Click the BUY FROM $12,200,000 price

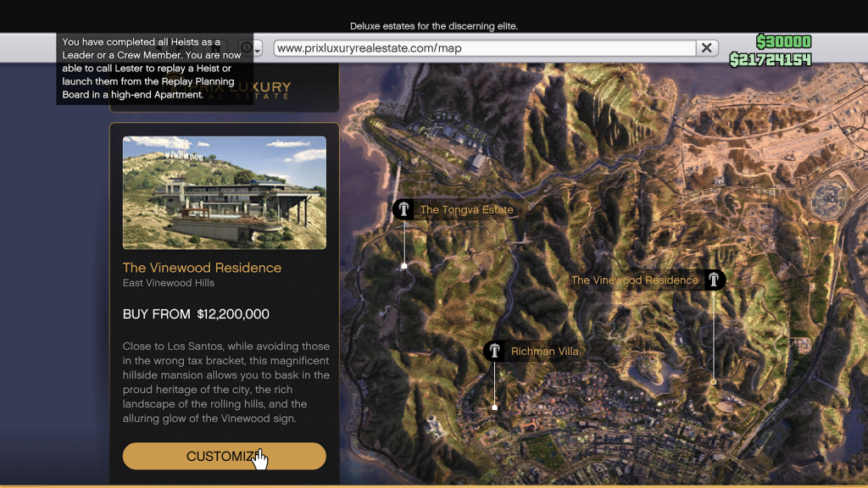click(196, 314)
